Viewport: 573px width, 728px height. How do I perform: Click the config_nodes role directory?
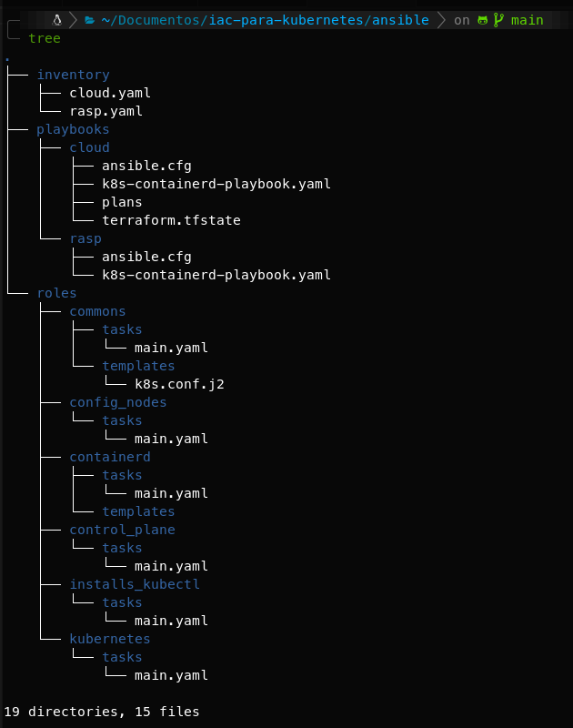(118, 402)
